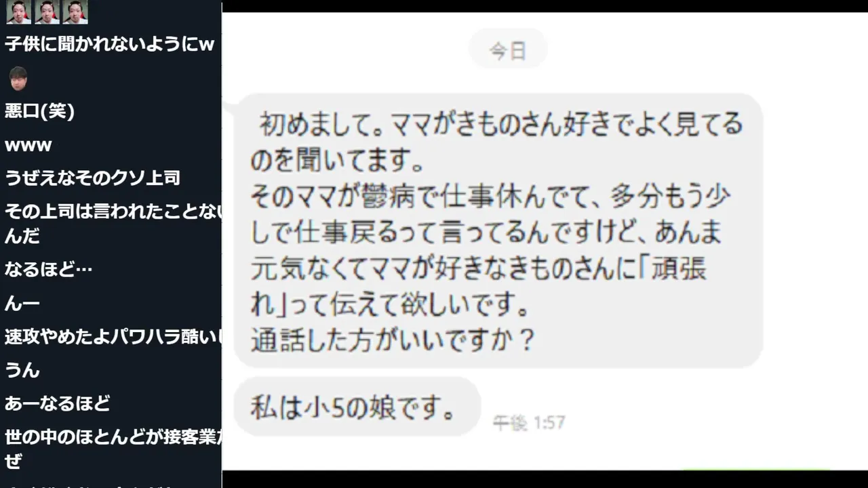Select the comment 速攻やめたよパワハラ酷い
The height and width of the screenshot is (488, 868).
click(113, 336)
